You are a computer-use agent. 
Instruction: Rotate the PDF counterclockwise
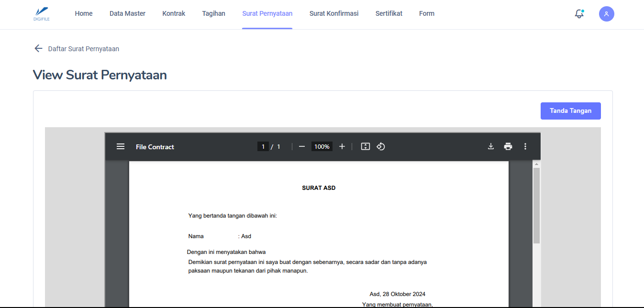(381, 146)
